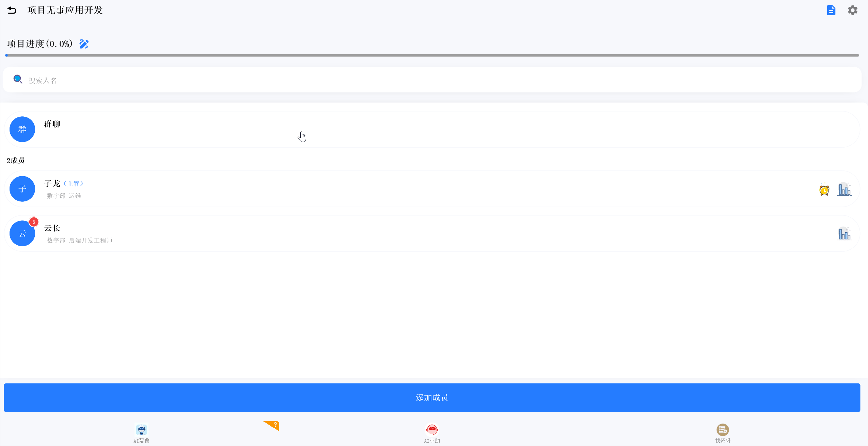Switch to the AI小助 tab
This screenshot has height=446, width=868.
point(432,433)
